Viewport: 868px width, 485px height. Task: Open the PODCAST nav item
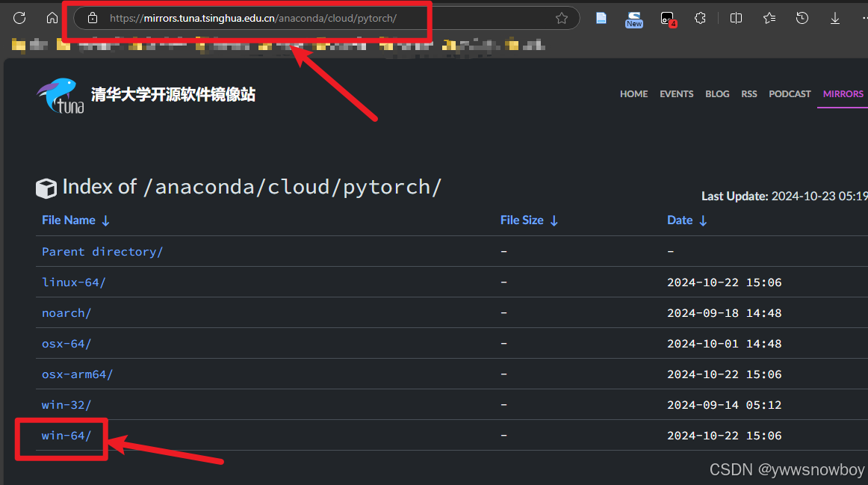[790, 94]
